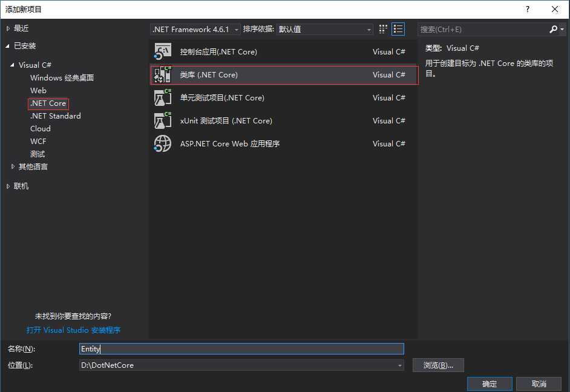Switch to small icons grid view
The image size is (570, 392).
coord(383,29)
